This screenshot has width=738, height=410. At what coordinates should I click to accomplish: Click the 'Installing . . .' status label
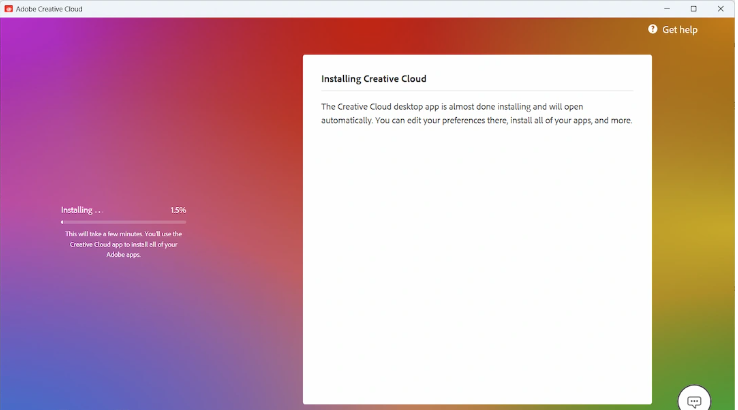click(81, 210)
